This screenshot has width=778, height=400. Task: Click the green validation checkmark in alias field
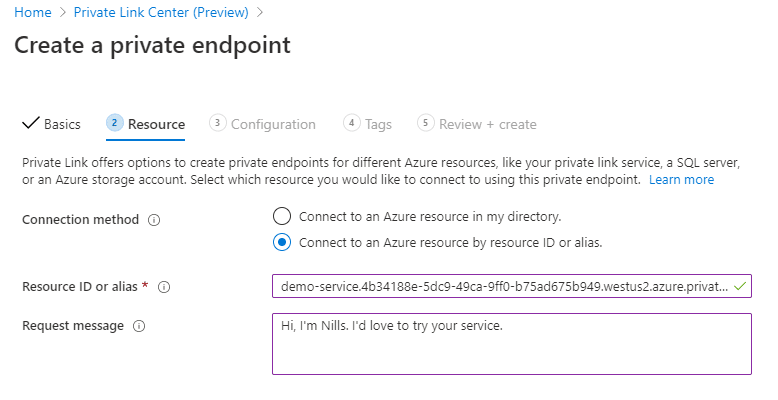coord(740,286)
